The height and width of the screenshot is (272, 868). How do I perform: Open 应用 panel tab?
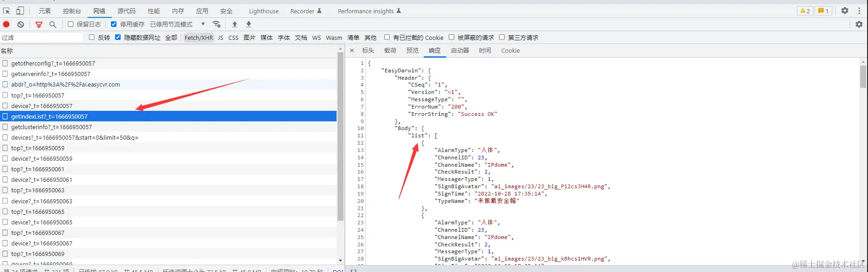click(202, 11)
